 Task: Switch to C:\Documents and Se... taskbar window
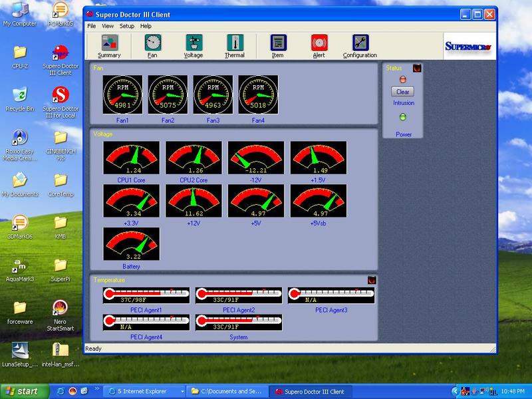click(227, 392)
